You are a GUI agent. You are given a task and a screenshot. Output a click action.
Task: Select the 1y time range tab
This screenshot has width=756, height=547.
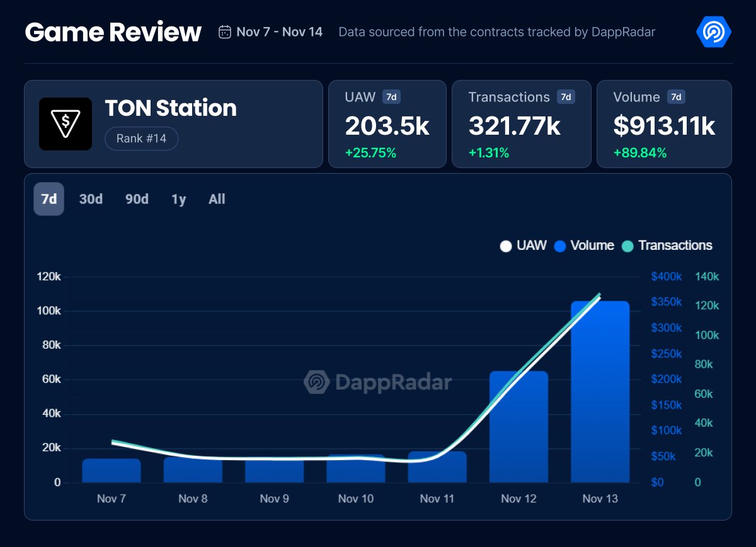pyautogui.click(x=178, y=199)
